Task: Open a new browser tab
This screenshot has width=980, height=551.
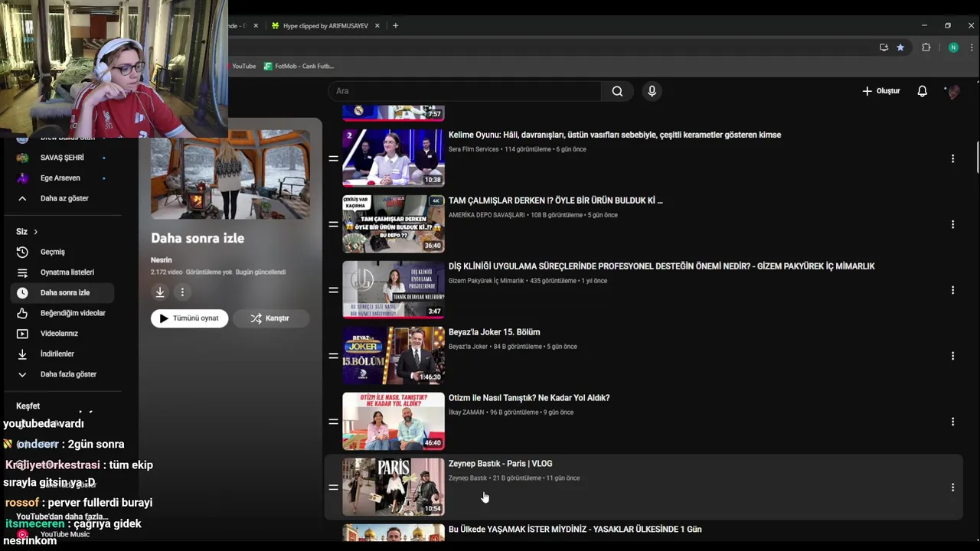Action: click(395, 26)
